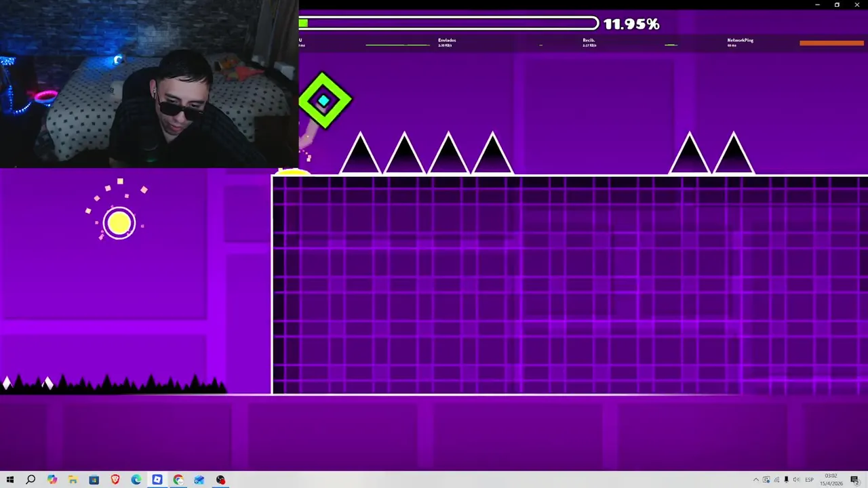
Task: Open Microsoft Store taskbar icon
Action: click(94, 480)
